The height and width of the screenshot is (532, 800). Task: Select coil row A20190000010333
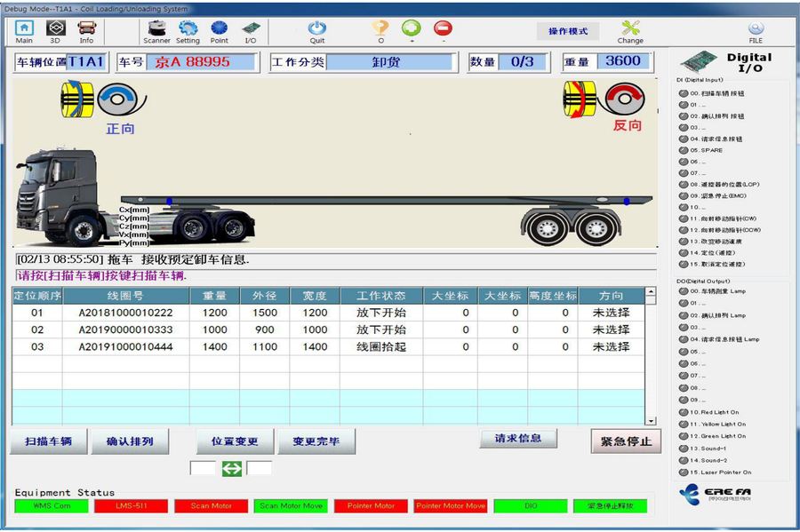pyautogui.click(x=328, y=330)
